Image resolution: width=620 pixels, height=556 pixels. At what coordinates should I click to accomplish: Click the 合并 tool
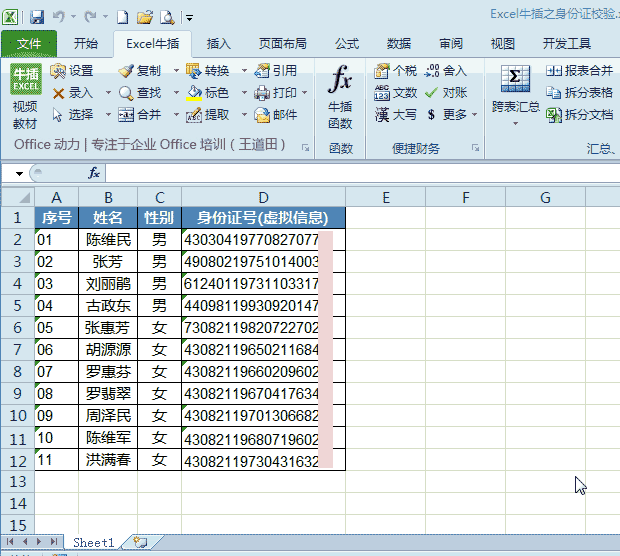[140, 115]
